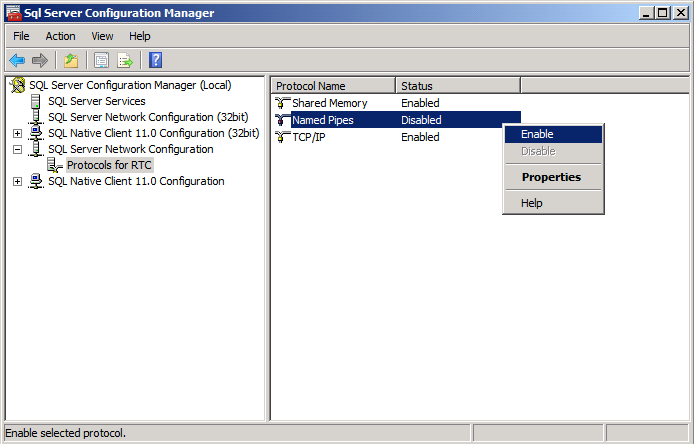Click the TCP/IP protocol icon
Viewport: 694px width, 444px height.
[282, 137]
